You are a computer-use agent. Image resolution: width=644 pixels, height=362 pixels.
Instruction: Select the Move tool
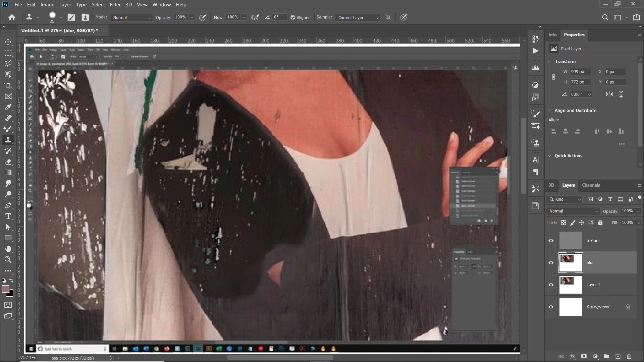pos(8,42)
